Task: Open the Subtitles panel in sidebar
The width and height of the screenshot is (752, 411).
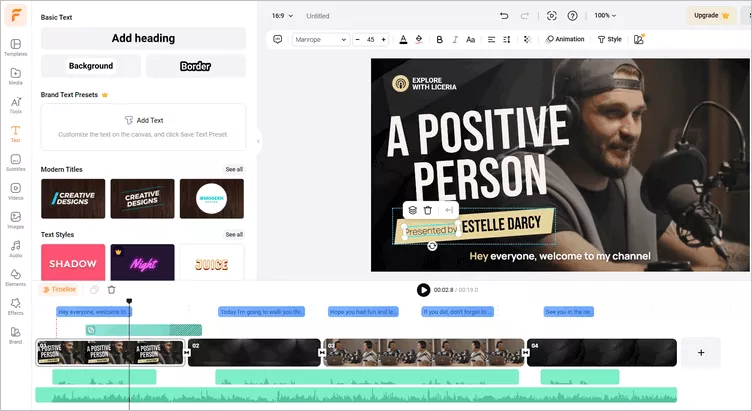Action: click(15, 162)
